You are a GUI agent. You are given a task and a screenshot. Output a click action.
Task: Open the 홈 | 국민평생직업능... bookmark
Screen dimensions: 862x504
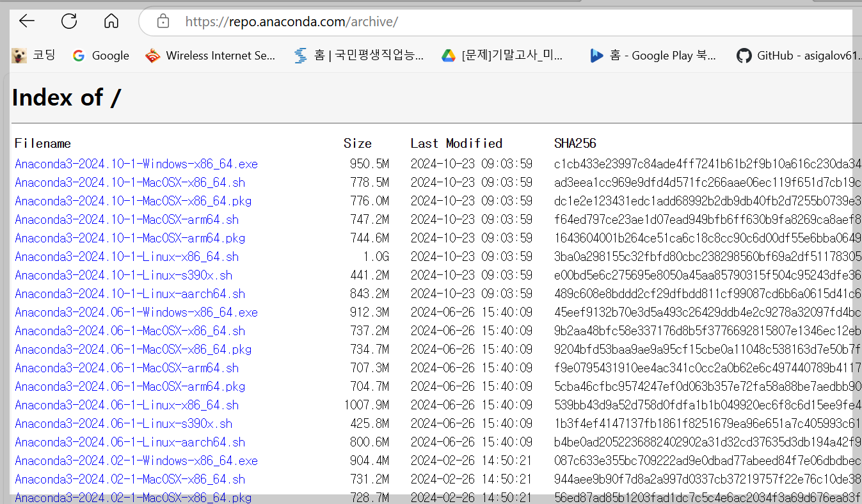358,56
